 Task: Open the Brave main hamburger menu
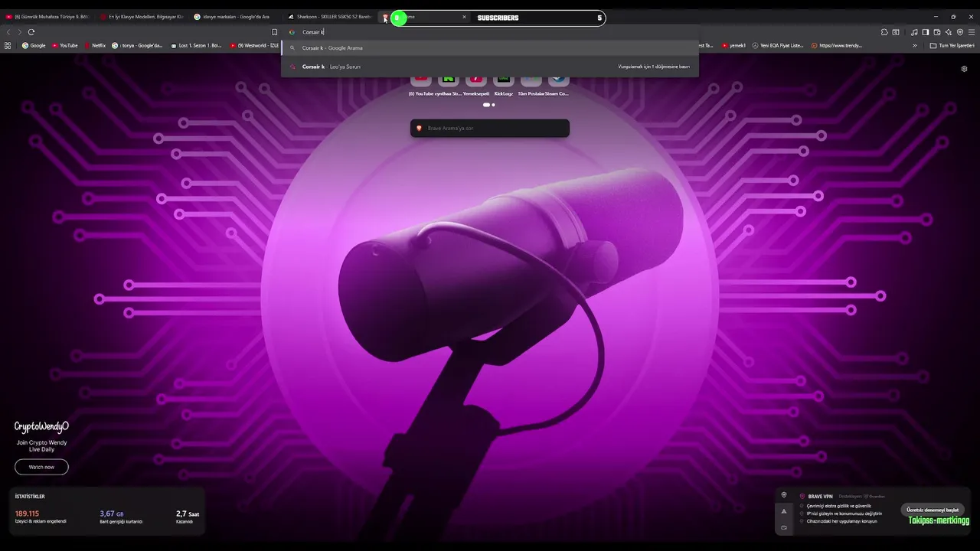972,32
